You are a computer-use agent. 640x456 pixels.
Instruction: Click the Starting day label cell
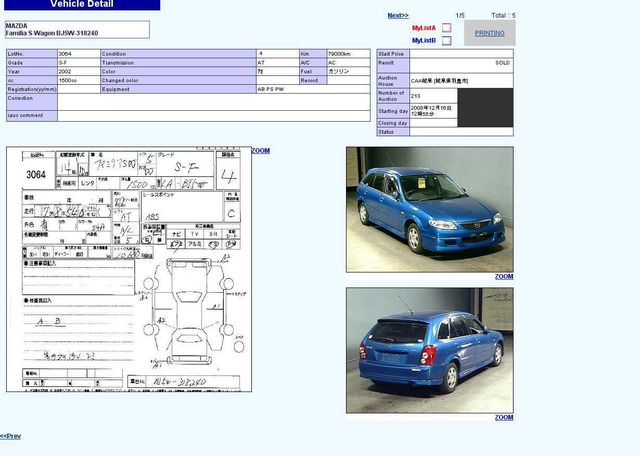393,111
